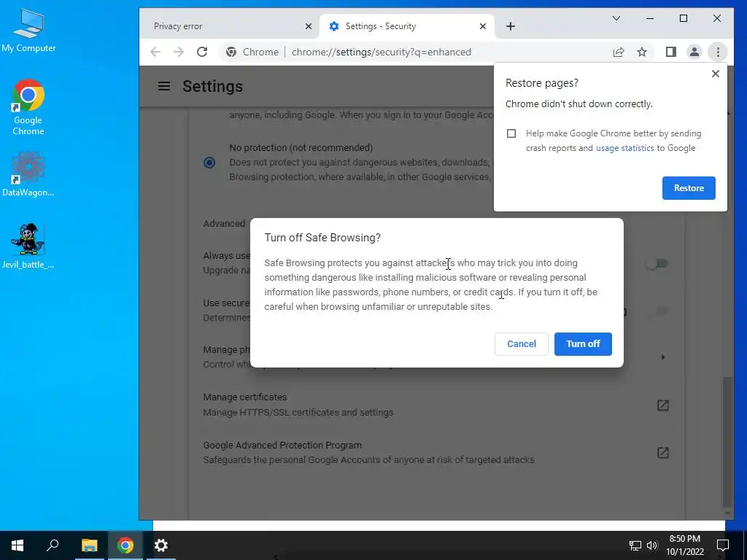Open the usage statistics link
This screenshot has width=747, height=560.
pos(624,148)
